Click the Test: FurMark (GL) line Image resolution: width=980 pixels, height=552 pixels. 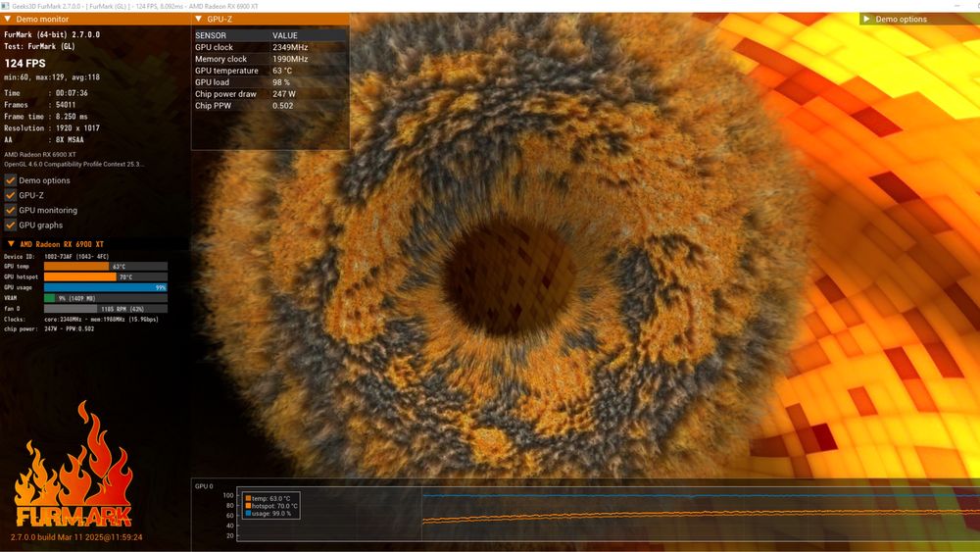(x=39, y=46)
